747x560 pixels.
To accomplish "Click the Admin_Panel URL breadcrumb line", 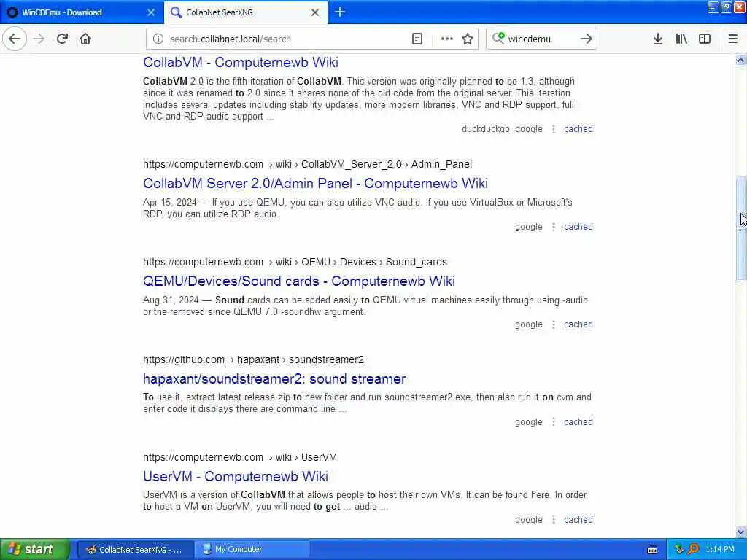I will pyautogui.click(x=307, y=164).
